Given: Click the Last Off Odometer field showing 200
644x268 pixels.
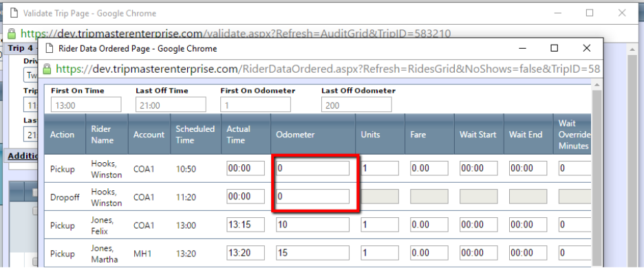Looking at the screenshot, I should point(356,105).
